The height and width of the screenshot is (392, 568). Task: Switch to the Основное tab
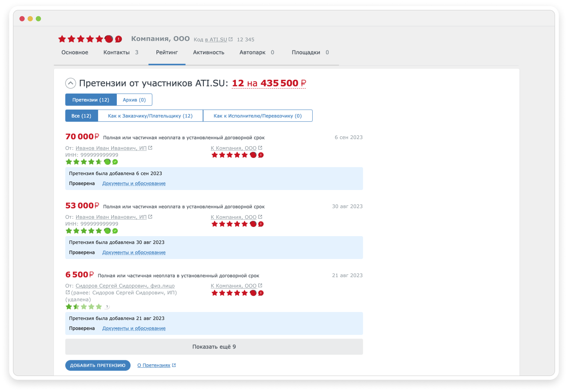click(75, 52)
